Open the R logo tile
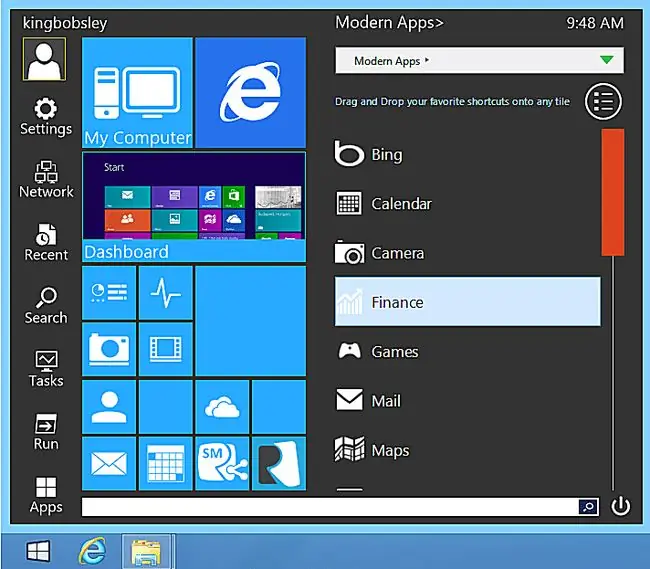The width and height of the screenshot is (650, 569). pos(279,463)
